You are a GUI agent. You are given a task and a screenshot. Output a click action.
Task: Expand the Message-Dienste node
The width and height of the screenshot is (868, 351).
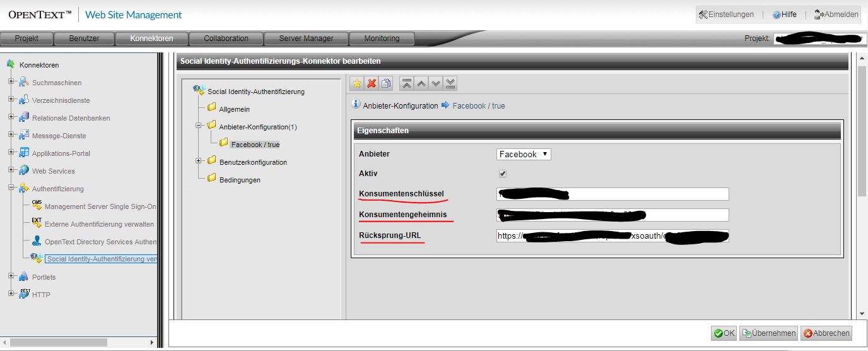point(11,135)
